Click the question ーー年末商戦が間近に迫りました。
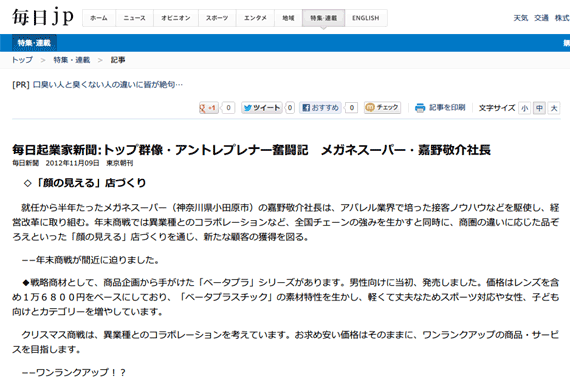The image size is (570, 379). pyautogui.click(x=91, y=260)
